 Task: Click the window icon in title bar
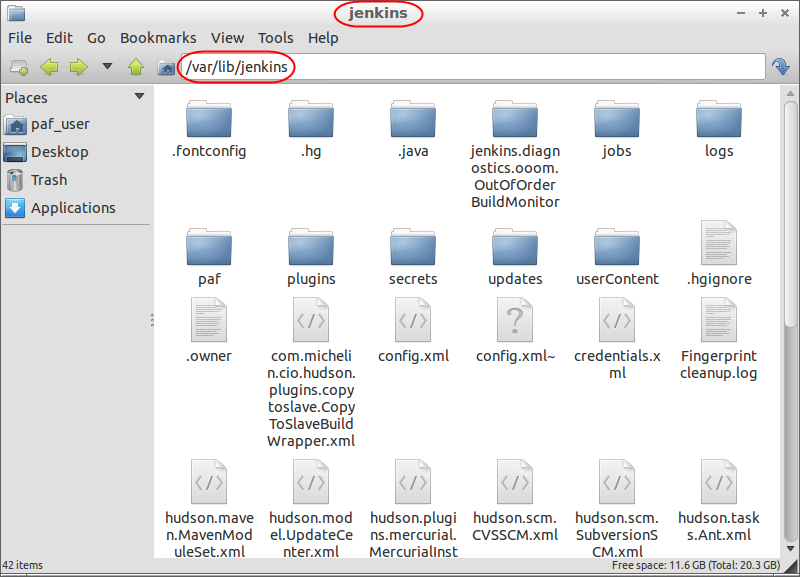(x=16, y=13)
